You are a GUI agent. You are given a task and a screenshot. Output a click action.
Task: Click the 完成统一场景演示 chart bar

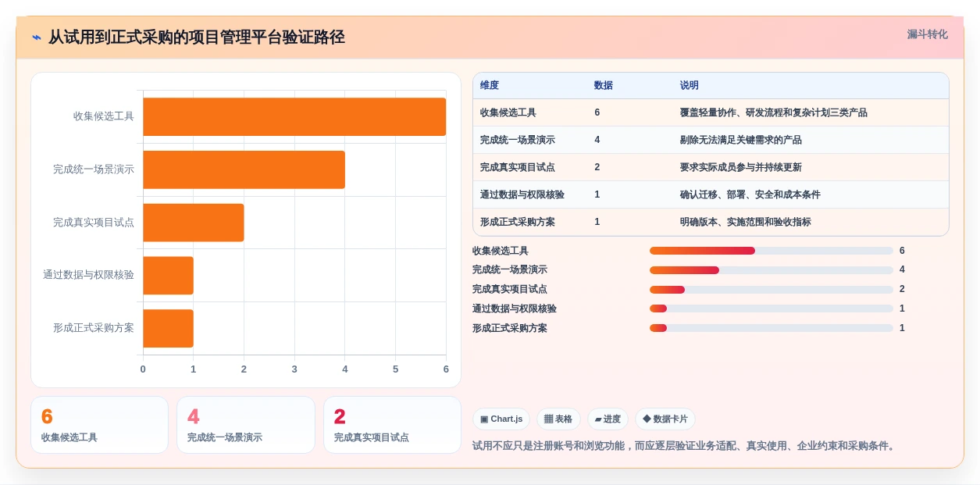tap(244, 169)
